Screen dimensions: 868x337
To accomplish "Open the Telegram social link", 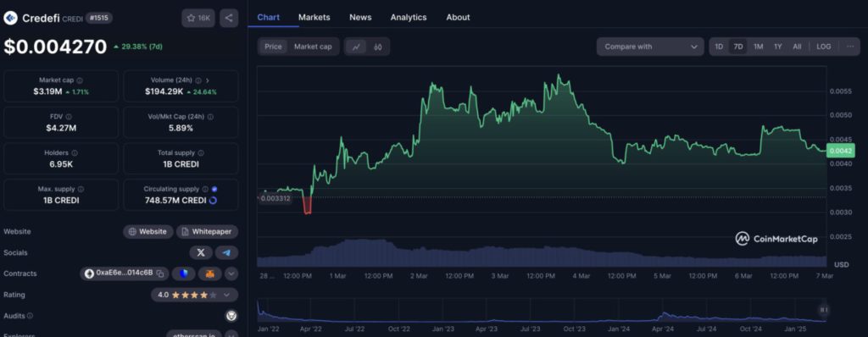I will (226, 253).
